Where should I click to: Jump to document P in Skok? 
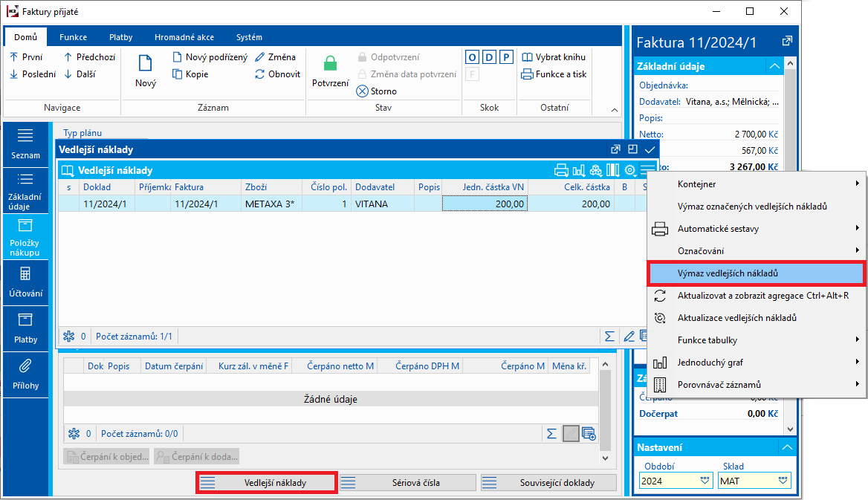506,57
